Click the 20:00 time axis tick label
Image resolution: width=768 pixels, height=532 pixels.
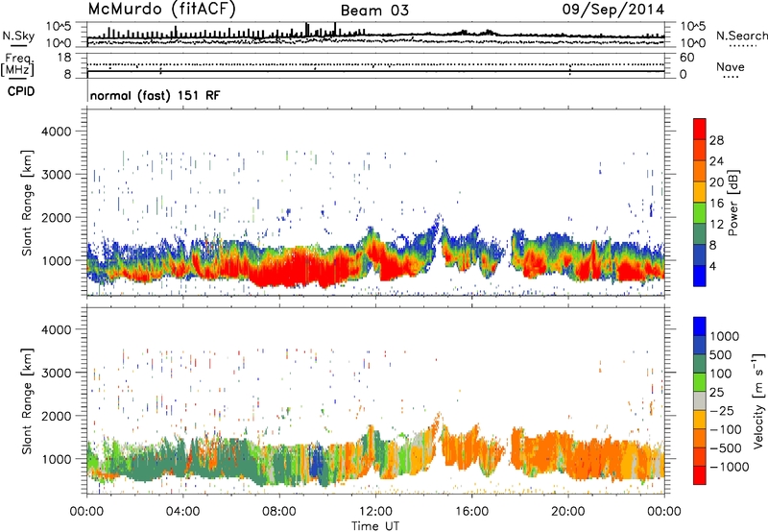click(x=567, y=512)
